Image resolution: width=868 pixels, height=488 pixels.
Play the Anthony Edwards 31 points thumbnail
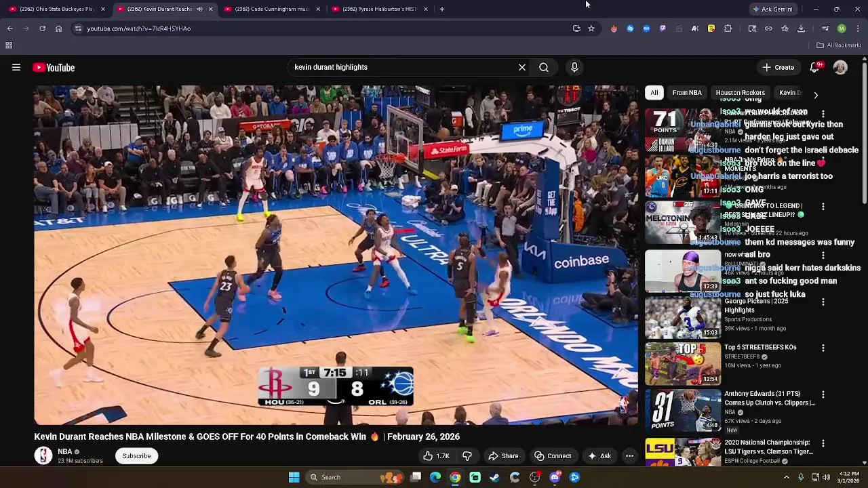pos(682,410)
